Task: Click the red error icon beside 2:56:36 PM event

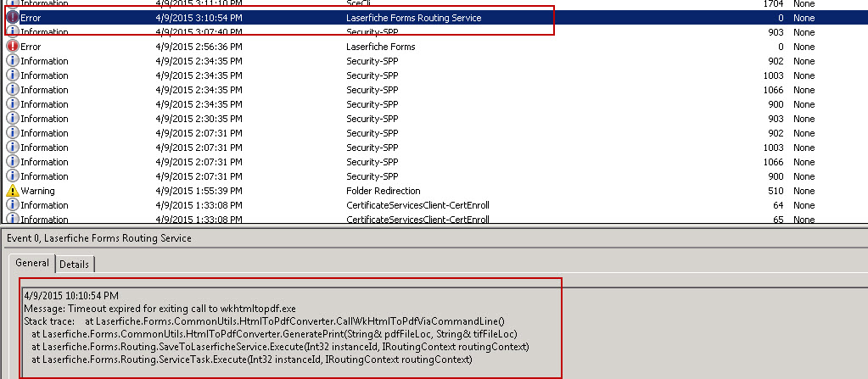Action: [x=12, y=47]
